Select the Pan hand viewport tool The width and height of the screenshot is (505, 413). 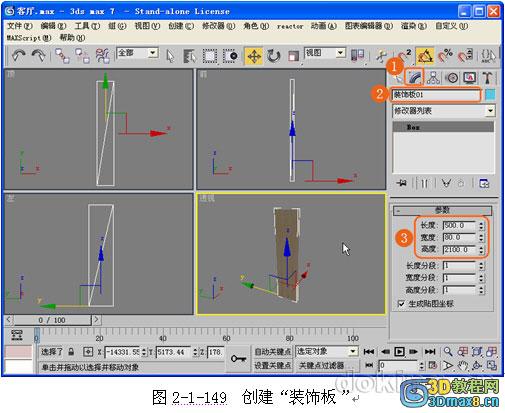pos(463,366)
